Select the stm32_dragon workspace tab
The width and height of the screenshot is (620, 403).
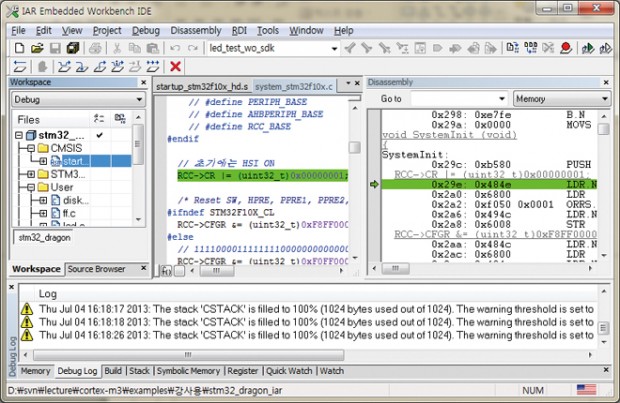click(44, 238)
